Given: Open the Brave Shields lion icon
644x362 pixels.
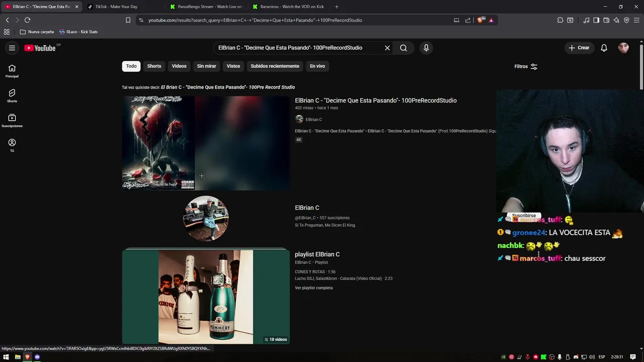Looking at the screenshot, I should 480,20.
